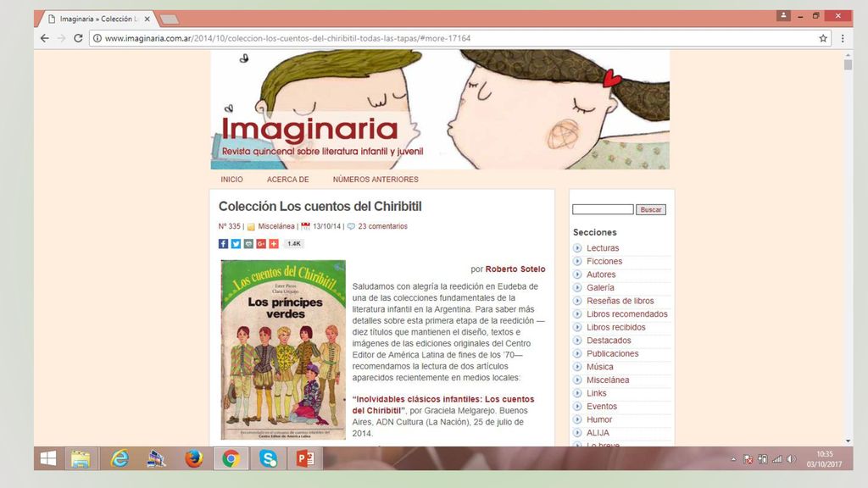The image size is (868, 488).
Task: Open volume control in system tray
Action: [x=792, y=459]
